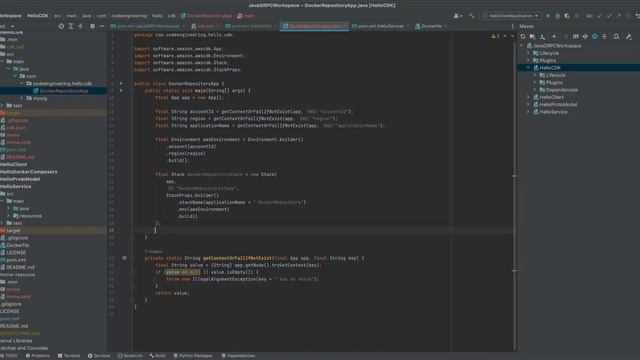Click Git push arrow icon

(x=619, y=16)
